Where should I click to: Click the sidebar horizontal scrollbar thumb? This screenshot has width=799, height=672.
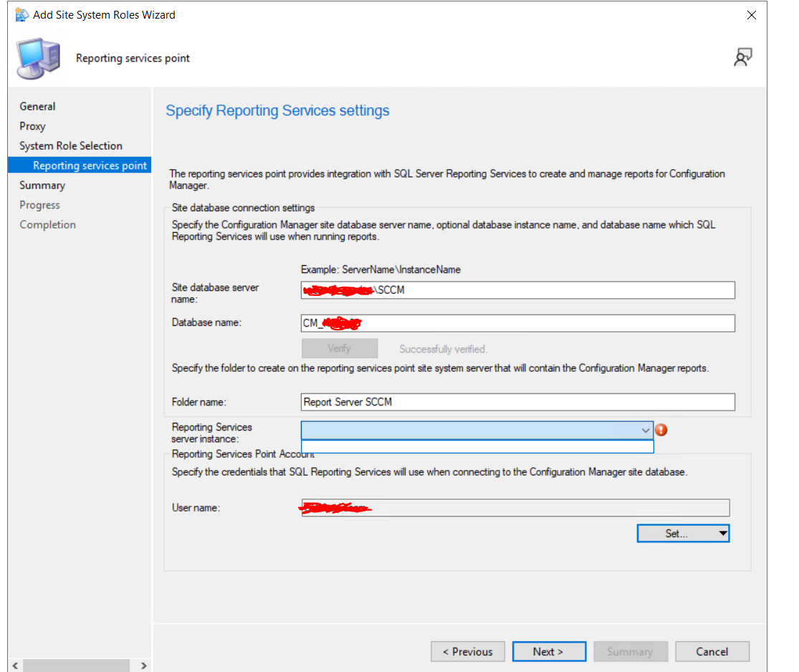coord(77,666)
